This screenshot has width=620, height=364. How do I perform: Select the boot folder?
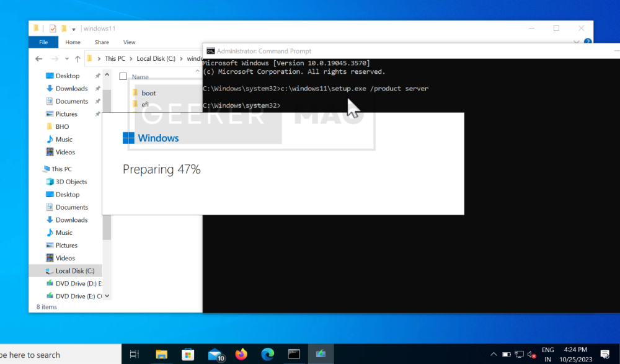(x=149, y=93)
